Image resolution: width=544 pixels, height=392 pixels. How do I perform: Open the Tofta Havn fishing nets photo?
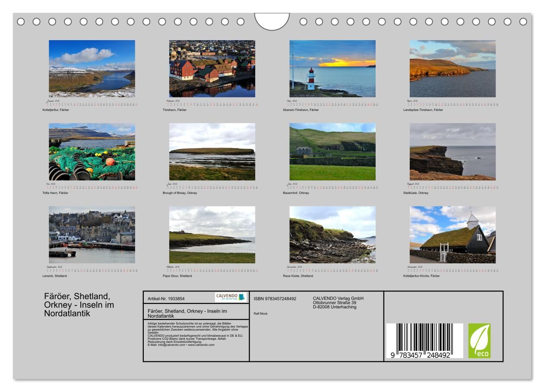[x=92, y=152]
